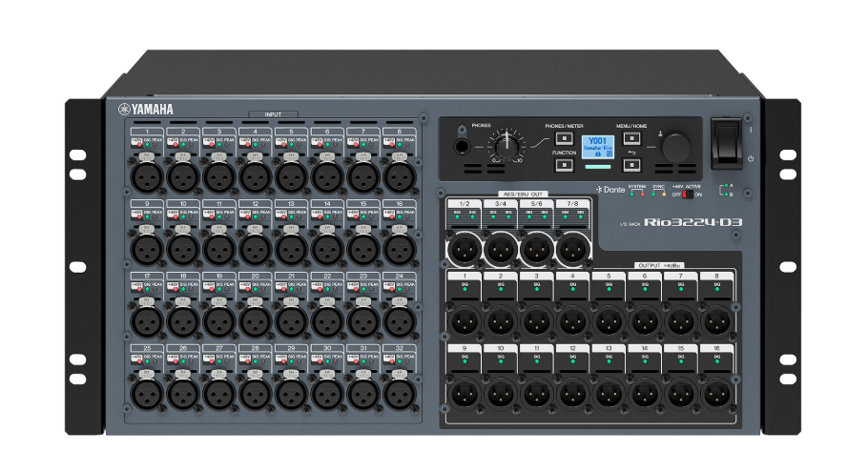Click the large rotary encoder knob
This screenshot has width=868, height=472.
click(676, 147)
